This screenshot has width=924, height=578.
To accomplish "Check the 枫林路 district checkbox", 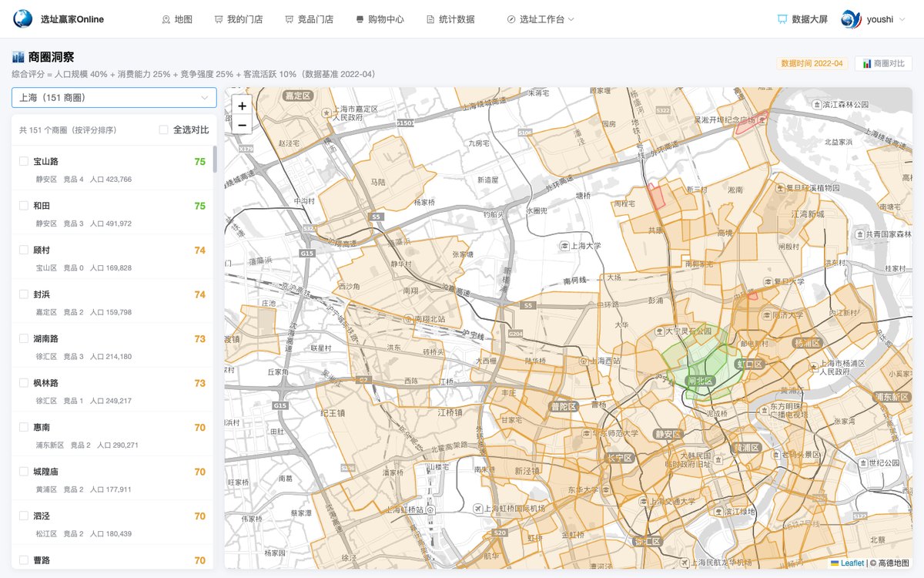I will coord(24,383).
